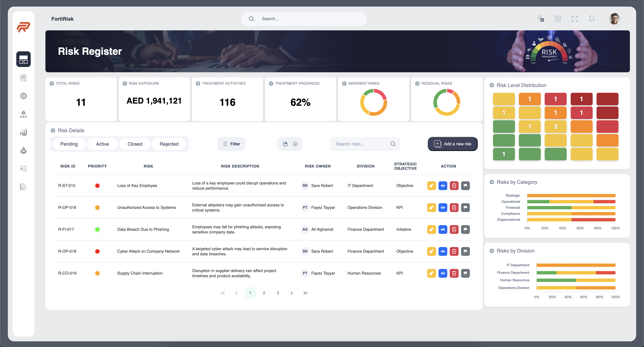Viewport: 644px width, 347px height.
Task: Select the dashboard icon in the sidebar
Action: (x=23, y=59)
